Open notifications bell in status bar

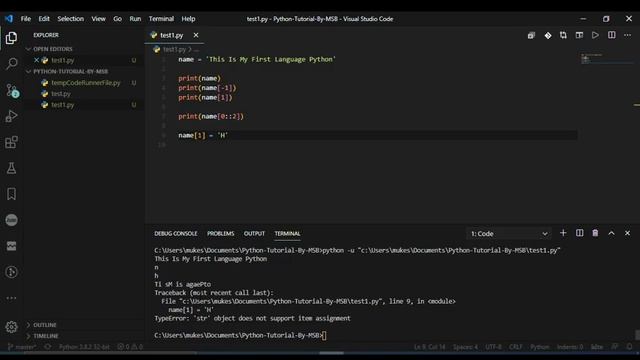coord(629,347)
